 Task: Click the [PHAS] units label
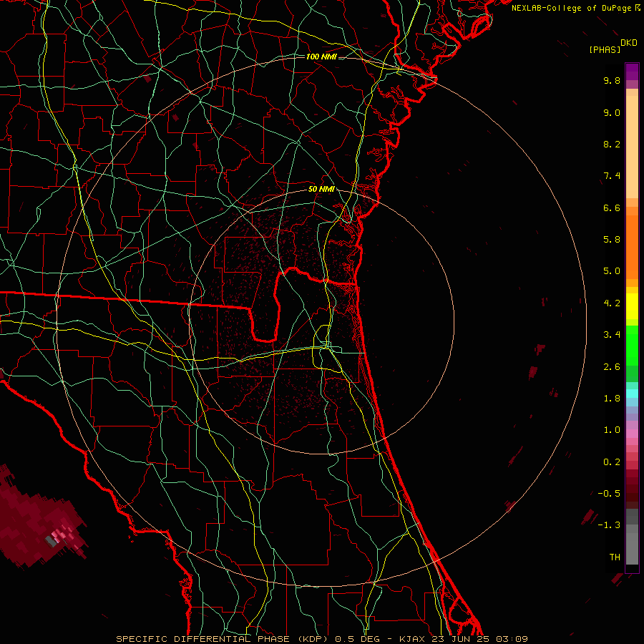[605, 50]
